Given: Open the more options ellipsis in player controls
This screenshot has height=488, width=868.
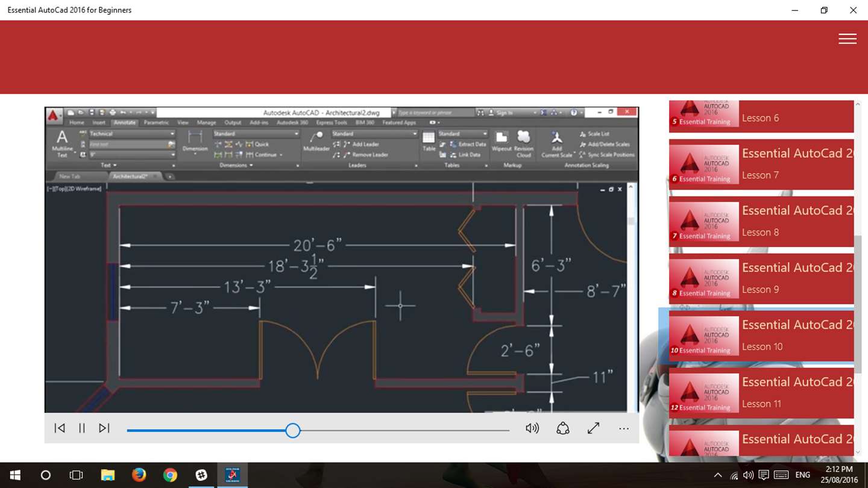Looking at the screenshot, I should (624, 429).
